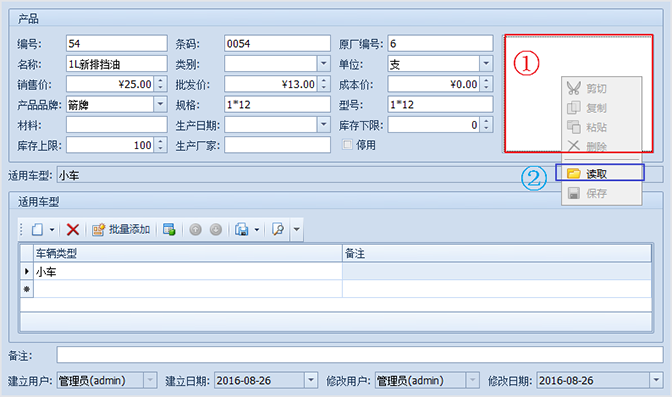This screenshot has width=672, height=397.
Task: Click the 车辆类型 column header
Action: click(x=188, y=253)
